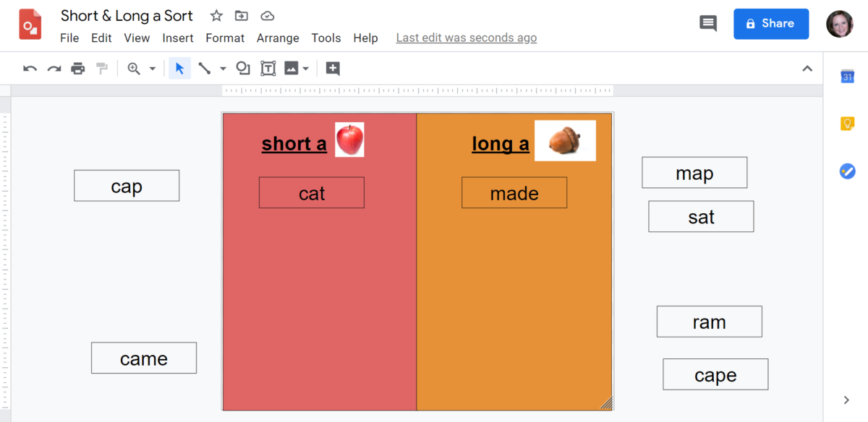Screen dimensions: 868x422
Task: Open the Tools menu
Action: [326, 38]
